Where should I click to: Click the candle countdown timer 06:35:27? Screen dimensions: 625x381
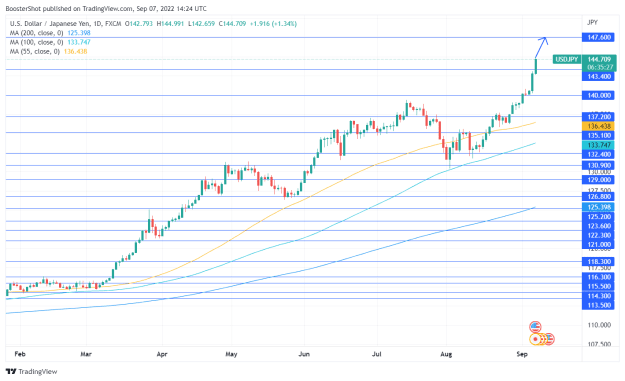tap(599, 67)
